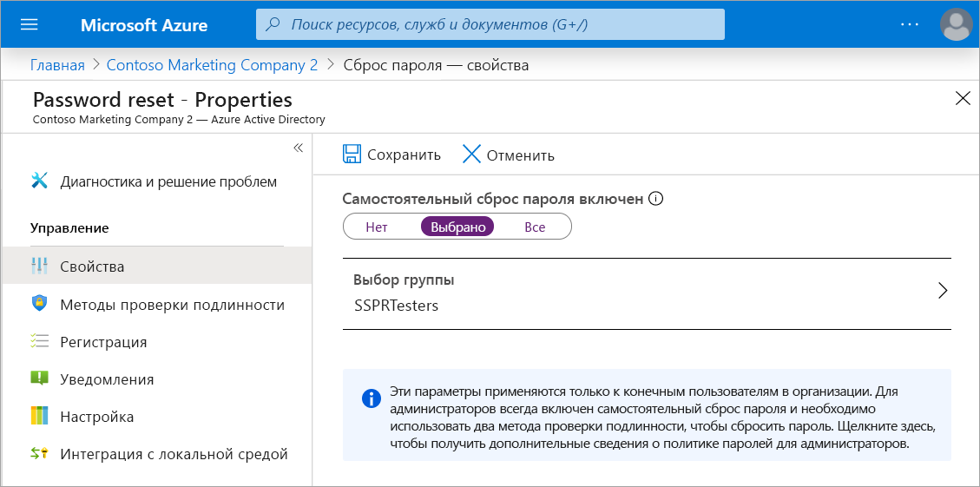Click the authentication methods shield icon

coord(39,304)
